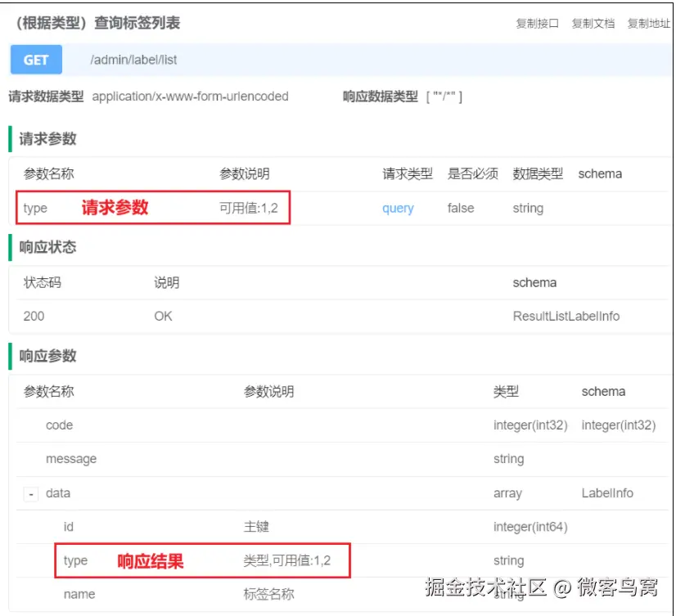Click 类型,可用值:1,2 description cell
This screenshot has width=676, height=616.
point(287,560)
